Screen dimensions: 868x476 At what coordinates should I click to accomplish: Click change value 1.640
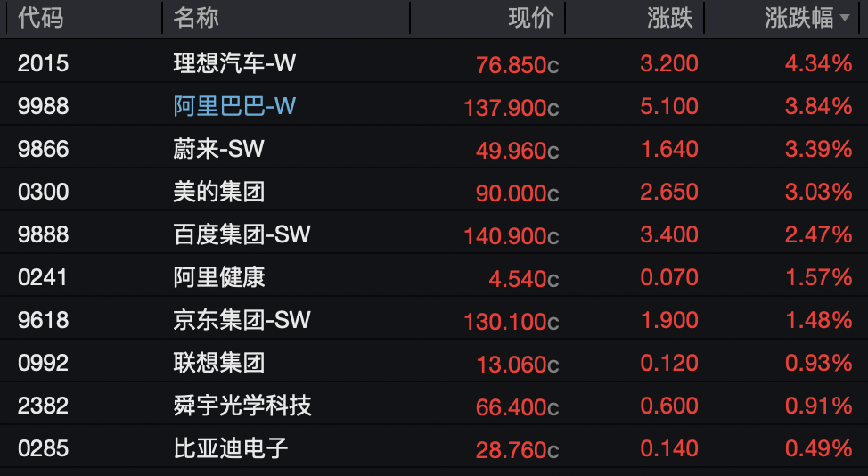pos(669,148)
